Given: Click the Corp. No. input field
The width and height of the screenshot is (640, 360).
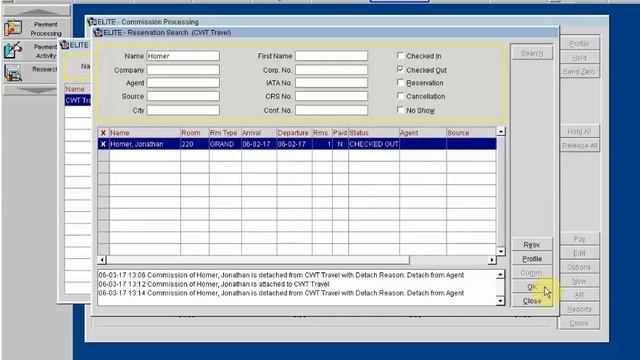Looking at the screenshot, I should point(331,70).
